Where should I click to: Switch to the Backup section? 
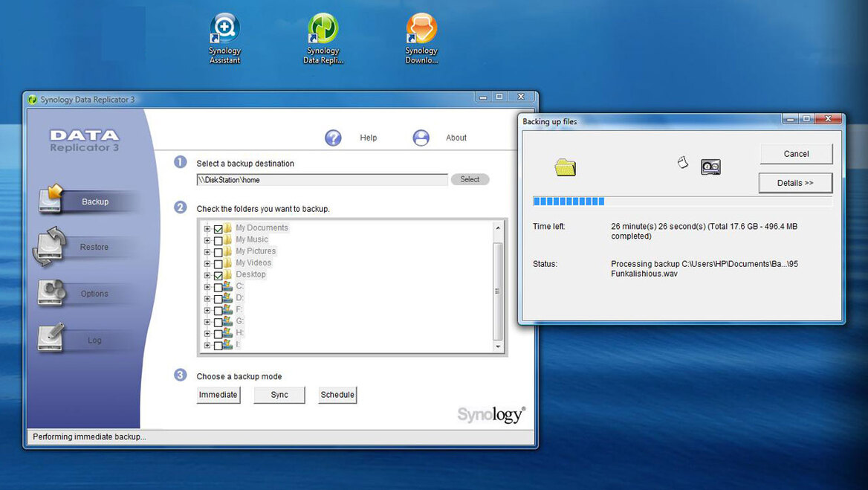click(x=95, y=202)
